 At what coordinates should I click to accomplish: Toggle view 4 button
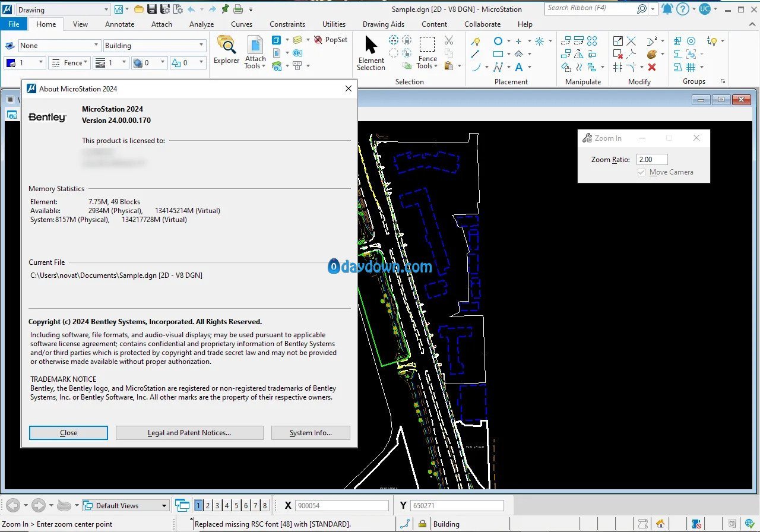pyautogui.click(x=227, y=505)
